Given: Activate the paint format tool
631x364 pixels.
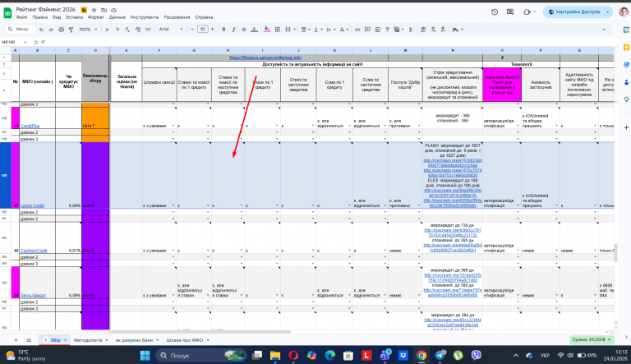Looking at the screenshot, I should (71, 30).
